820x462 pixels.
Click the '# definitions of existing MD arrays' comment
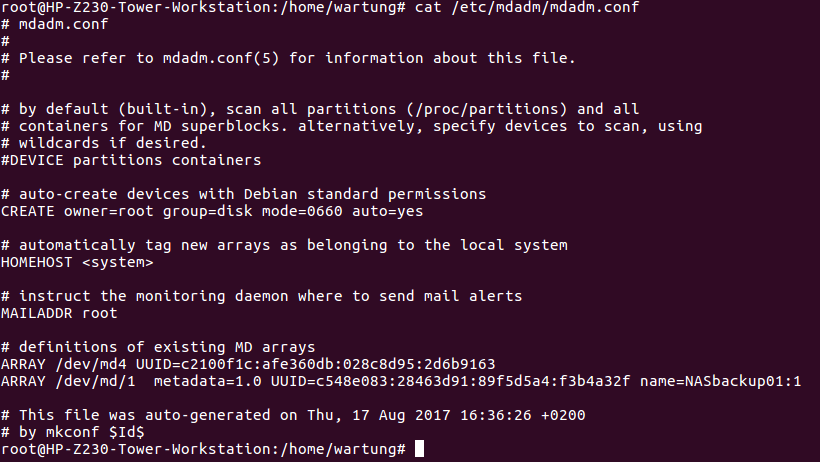point(158,347)
